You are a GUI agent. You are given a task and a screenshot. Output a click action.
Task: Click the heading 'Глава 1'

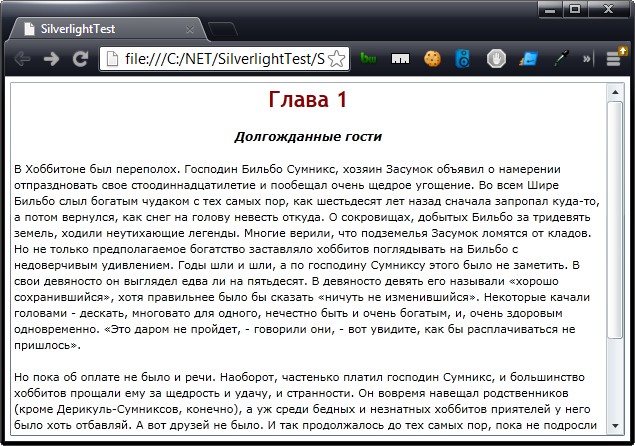(308, 99)
